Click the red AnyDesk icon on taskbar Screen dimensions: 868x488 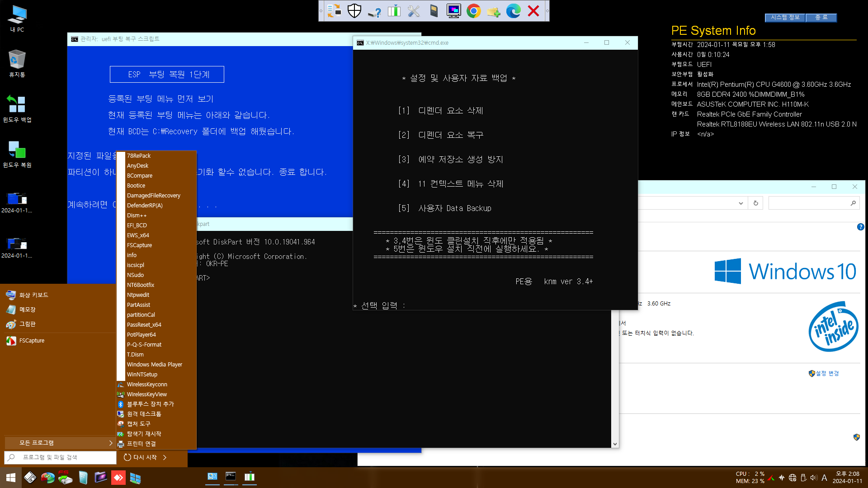[118, 478]
